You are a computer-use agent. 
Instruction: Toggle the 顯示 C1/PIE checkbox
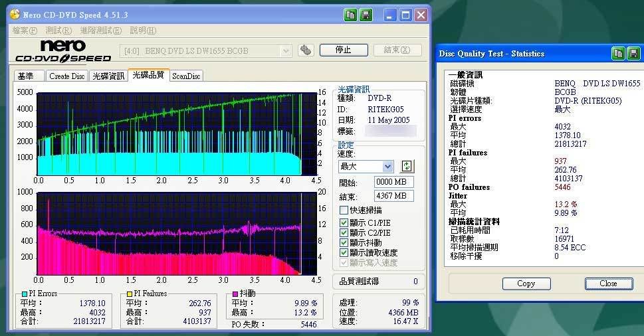coord(344,222)
